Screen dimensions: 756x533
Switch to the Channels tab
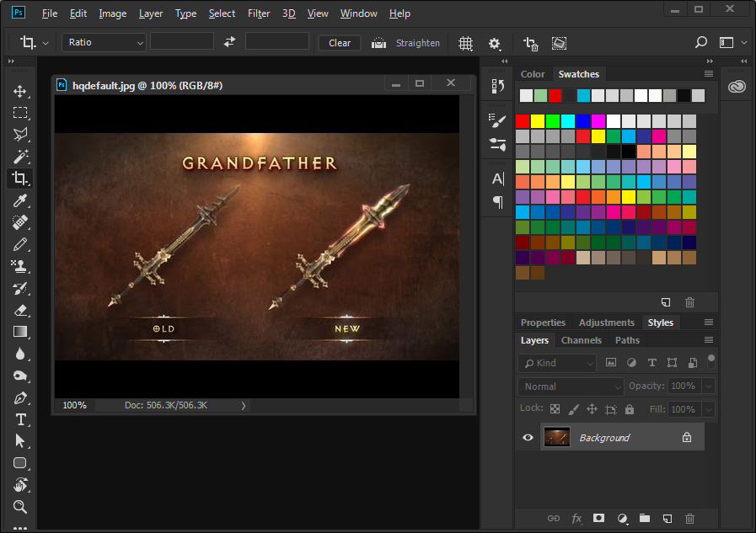(x=581, y=340)
